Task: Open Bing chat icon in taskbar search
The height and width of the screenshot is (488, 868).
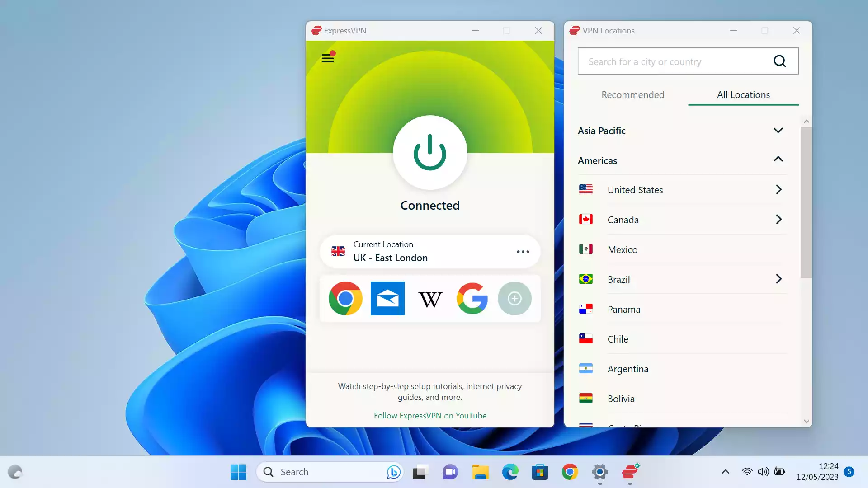Action: point(393,472)
